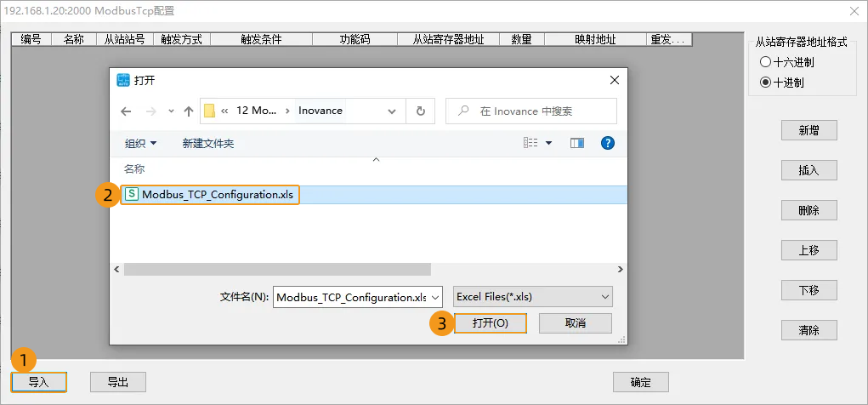
Task: Click 导出 button
Action: pyautogui.click(x=118, y=382)
